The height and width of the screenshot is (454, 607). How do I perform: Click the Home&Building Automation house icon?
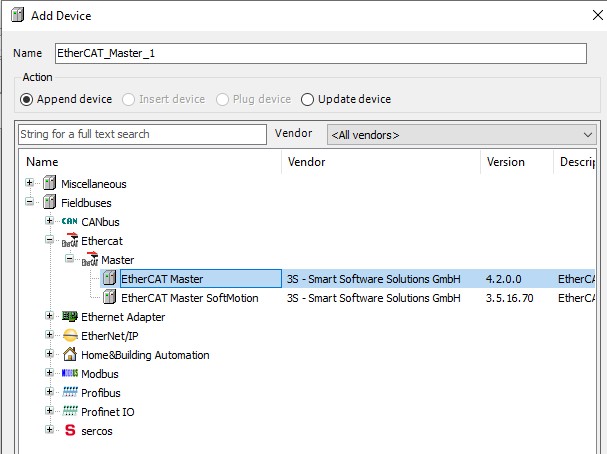pos(69,355)
